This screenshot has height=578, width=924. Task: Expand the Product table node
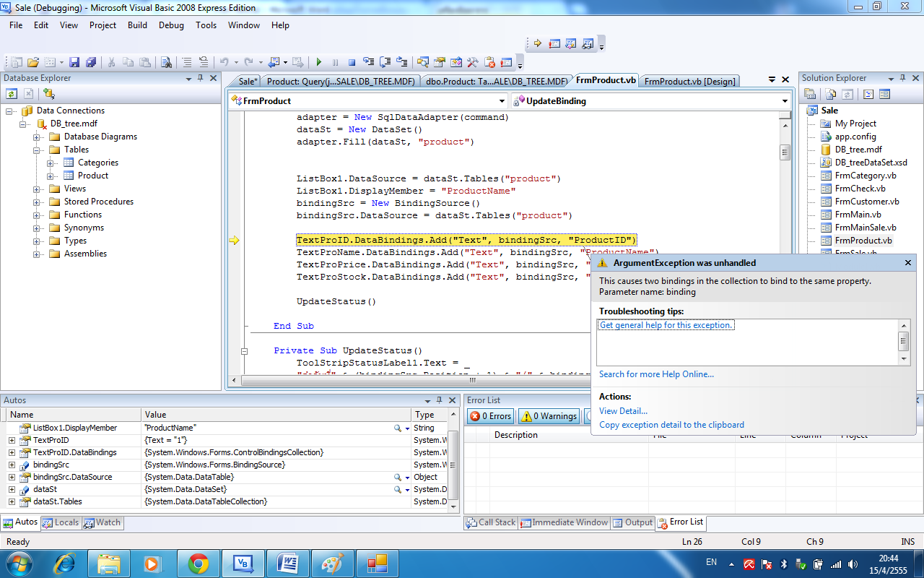(x=51, y=176)
